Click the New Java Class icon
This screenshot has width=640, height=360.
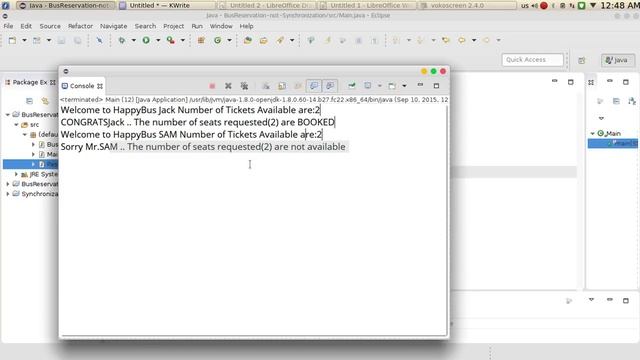click(x=218, y=40)
